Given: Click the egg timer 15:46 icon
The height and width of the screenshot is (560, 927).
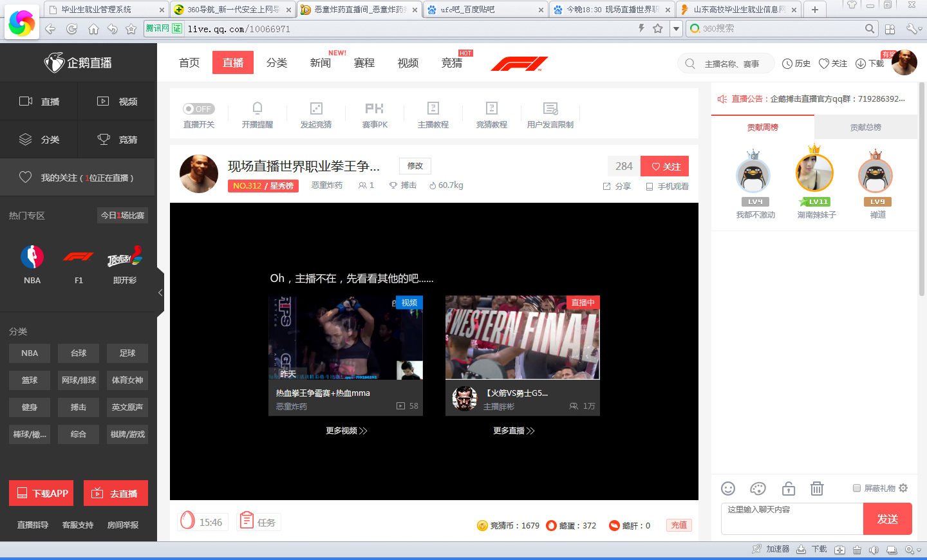Looking at the screenshot, I should [187, 520].
